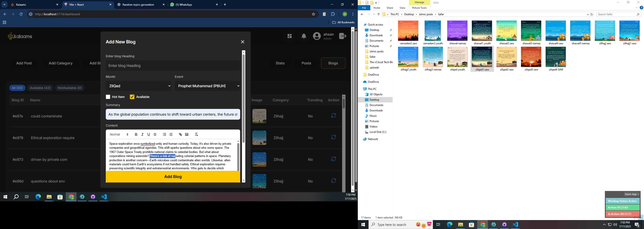Refresh action for the #e973 blog row
The height and width of the screenshot is (229, 644).
pyautogui.click(x=333, y=159)
